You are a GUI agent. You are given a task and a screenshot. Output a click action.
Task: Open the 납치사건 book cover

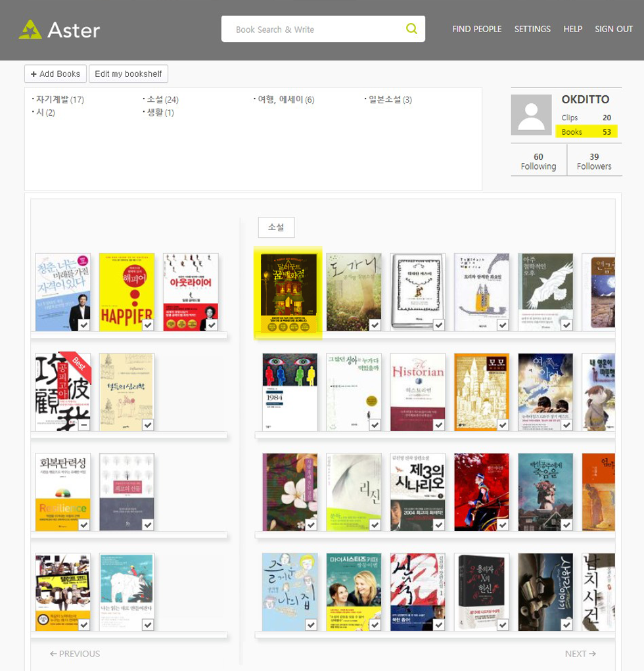coord(598,592)
